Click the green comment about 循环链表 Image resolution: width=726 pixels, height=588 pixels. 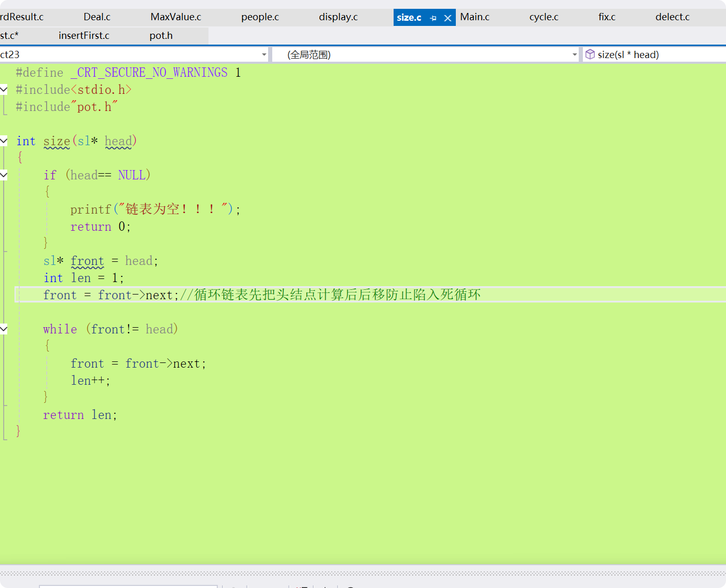(330, 295)
